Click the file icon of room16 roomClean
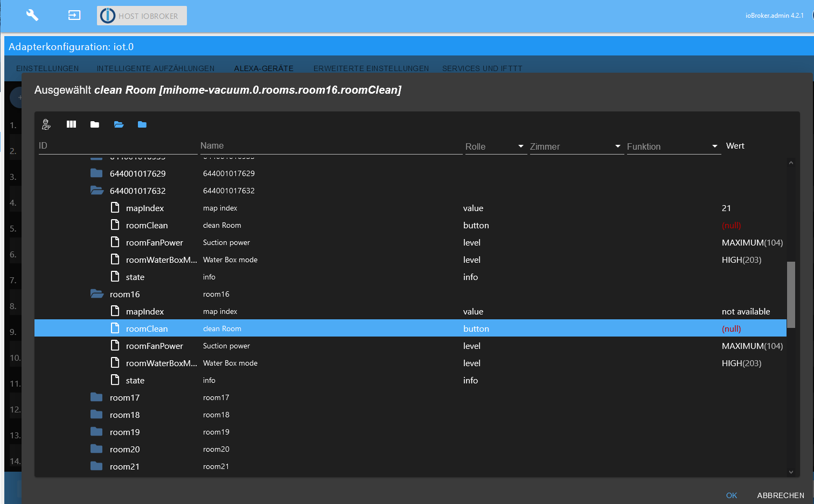The width and height of the screenshot is (814, 504). (115, 328)
